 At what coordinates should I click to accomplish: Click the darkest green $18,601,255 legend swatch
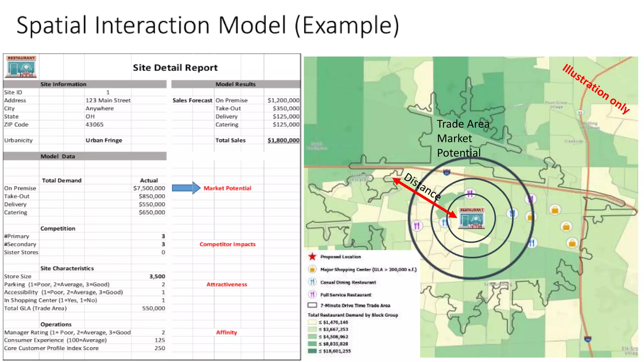tap(312, 351)
